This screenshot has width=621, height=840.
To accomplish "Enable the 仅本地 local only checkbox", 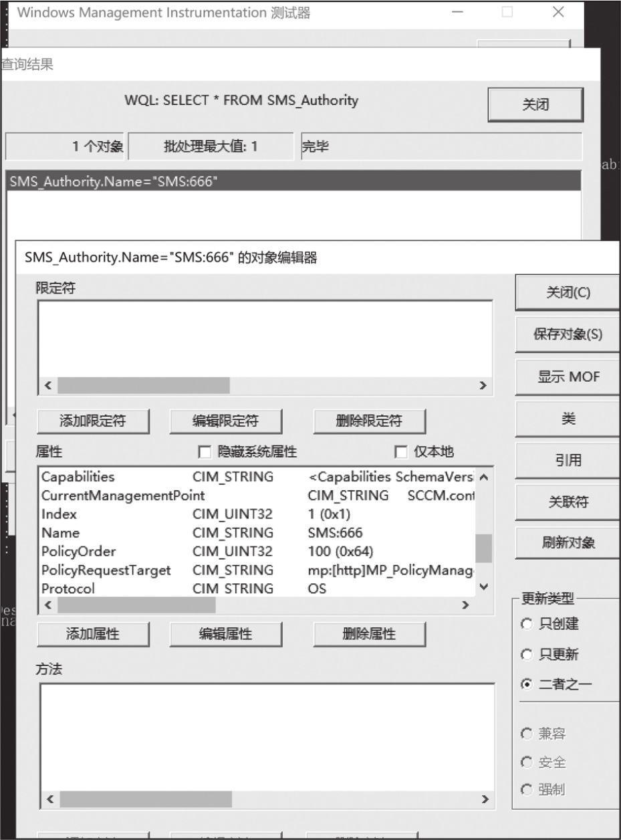I will point(401,453).
